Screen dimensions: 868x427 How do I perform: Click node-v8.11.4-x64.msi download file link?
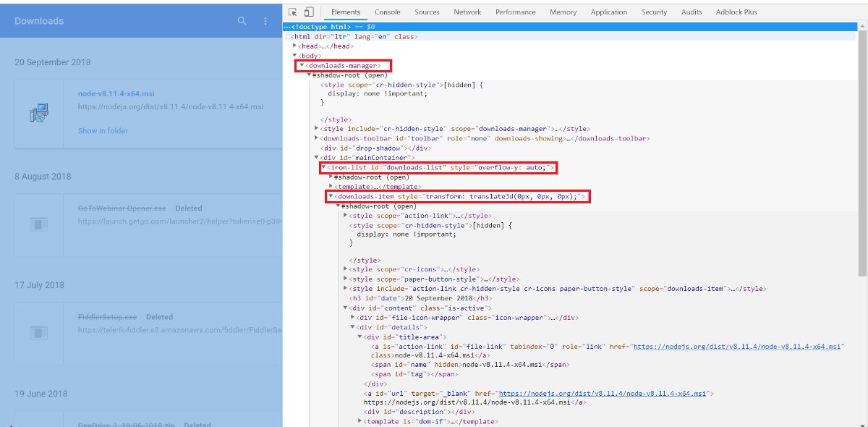116,93
